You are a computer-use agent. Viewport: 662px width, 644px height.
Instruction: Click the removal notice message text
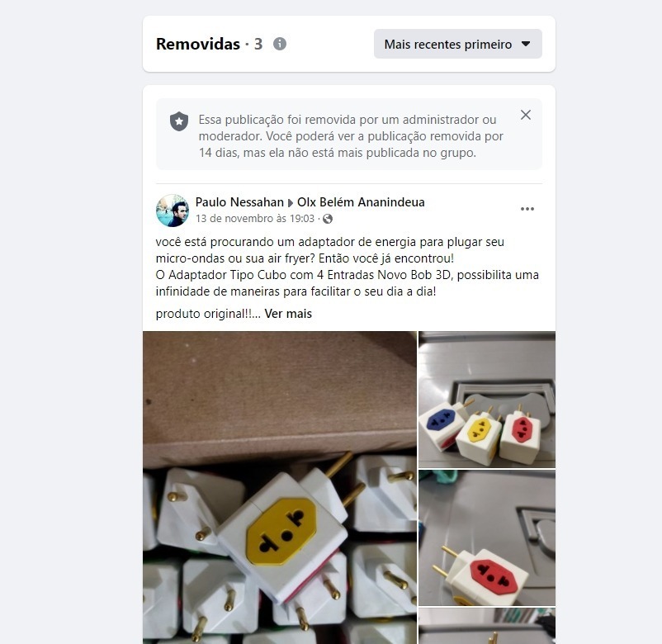[x=351, y=136]
